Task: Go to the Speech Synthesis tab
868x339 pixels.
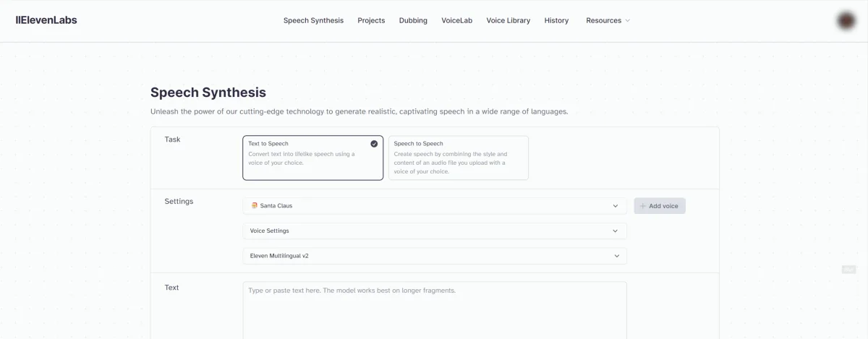Action: [313, 21]
